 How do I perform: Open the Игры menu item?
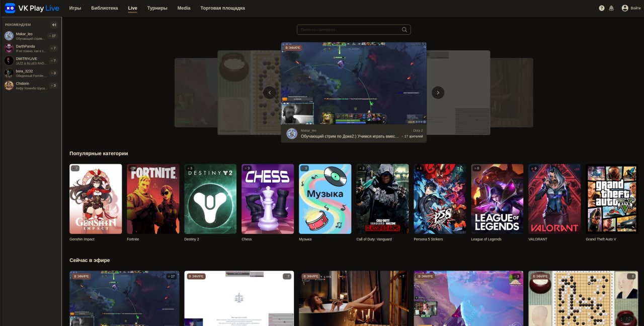click(x=75, y=8)
